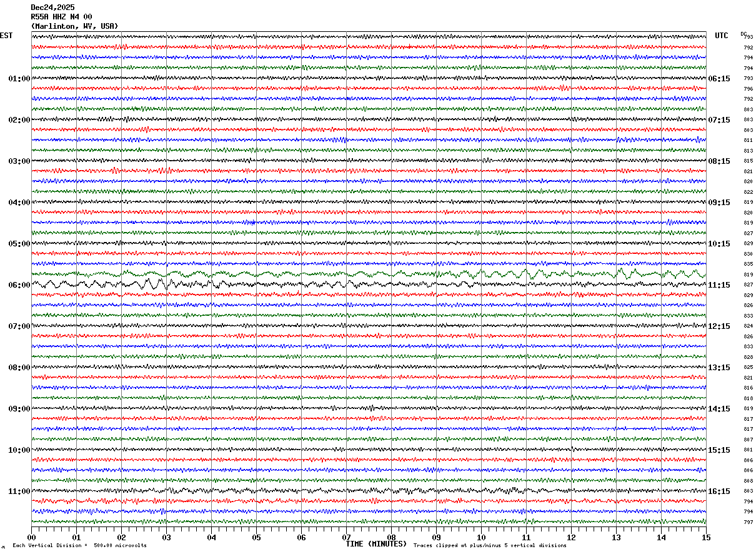
Task: Click the 08:00 EST time label
Action: (19, 368)
